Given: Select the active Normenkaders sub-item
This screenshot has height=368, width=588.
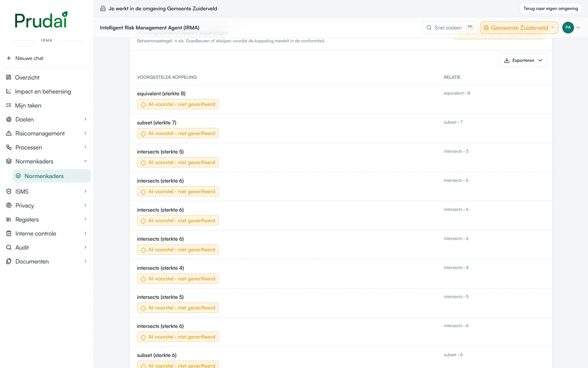Looking at the screenshot, I should pyautogui.click(x=51, y=176).
